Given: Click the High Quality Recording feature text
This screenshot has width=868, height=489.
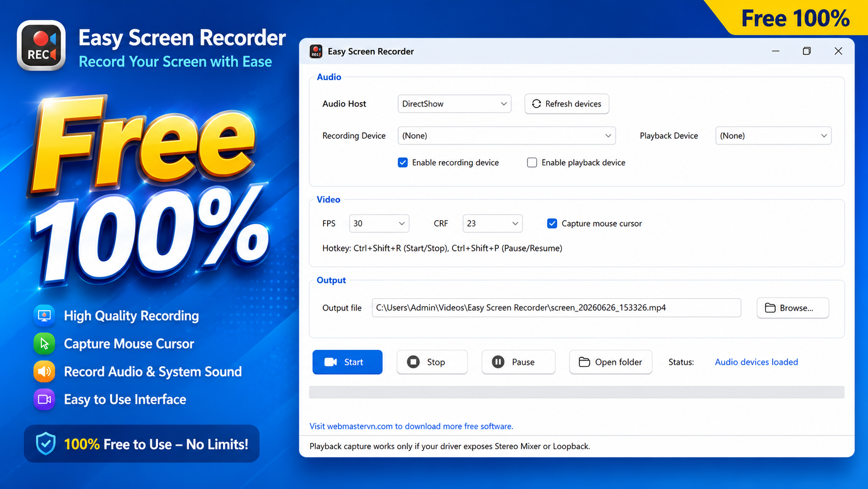Looking at the screenshot, I should (x=131, y=315).
